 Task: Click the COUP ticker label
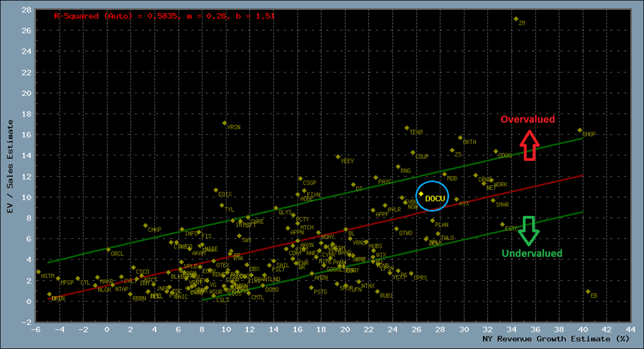click(422, 156)
